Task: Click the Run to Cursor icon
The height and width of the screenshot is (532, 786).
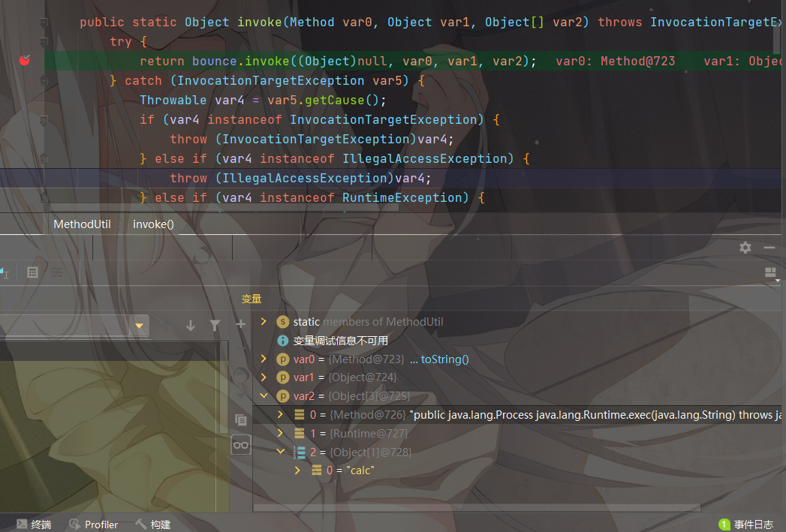Action: pyautogui.click(x=4, y=272)
